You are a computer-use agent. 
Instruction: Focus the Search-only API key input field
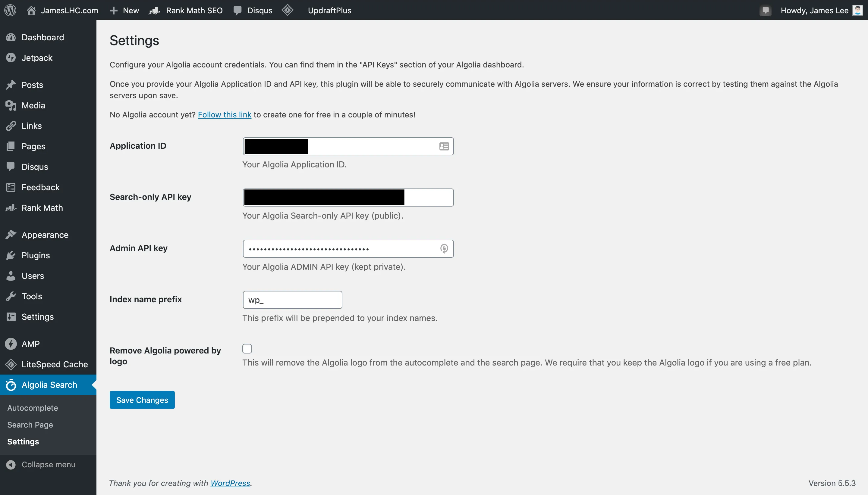[348, 198]
